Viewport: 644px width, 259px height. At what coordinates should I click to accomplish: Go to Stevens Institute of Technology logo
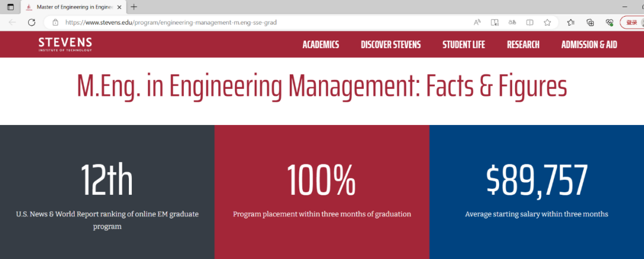click(66, 44)
